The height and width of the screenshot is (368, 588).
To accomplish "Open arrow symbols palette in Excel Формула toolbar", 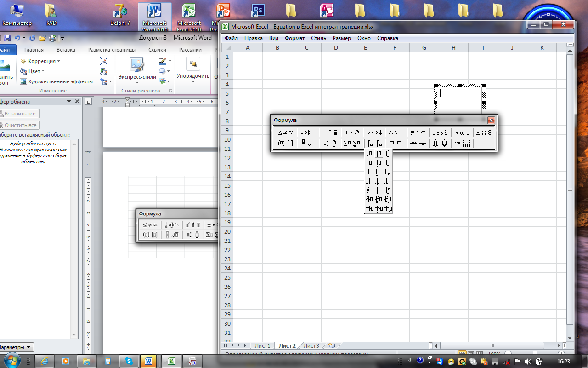I will [x=373, y=132].
